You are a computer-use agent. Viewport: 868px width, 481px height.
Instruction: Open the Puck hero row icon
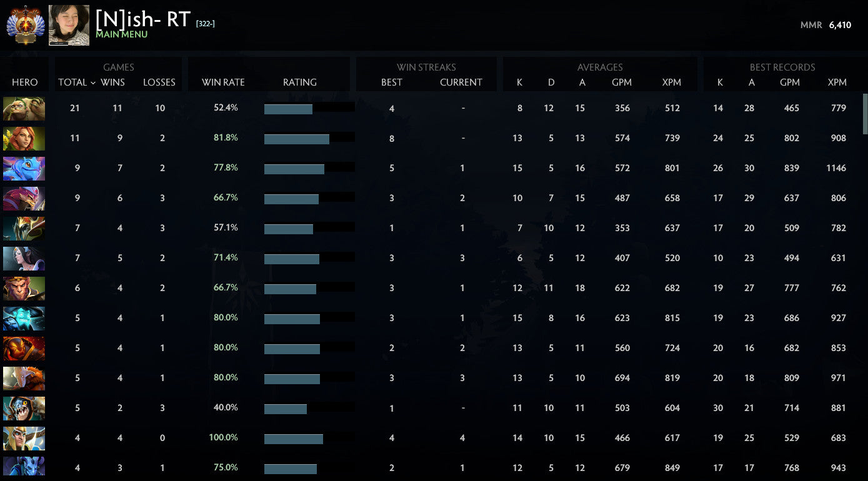pyautogui.click(x=24, y=169)
